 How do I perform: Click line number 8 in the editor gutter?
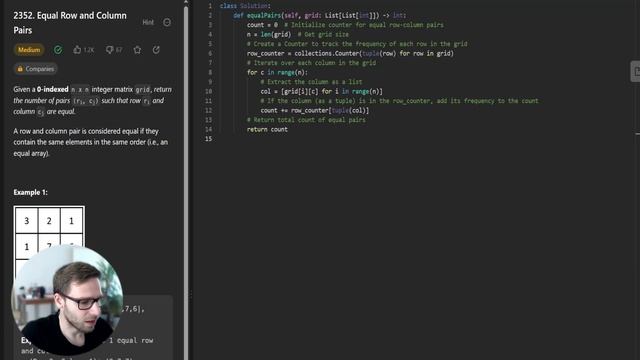[210, 72]
